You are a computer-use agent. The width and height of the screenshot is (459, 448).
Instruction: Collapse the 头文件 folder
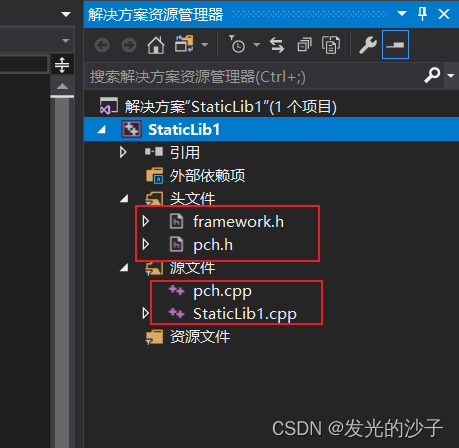pos(124,199)
